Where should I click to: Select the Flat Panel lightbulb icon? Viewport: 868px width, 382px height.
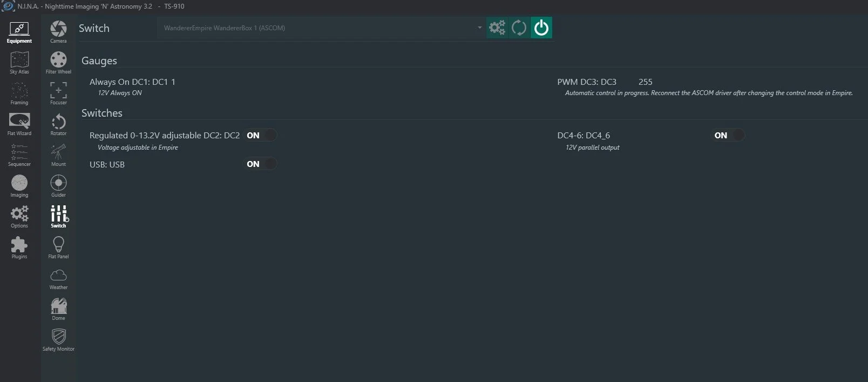tap(58, 247)
